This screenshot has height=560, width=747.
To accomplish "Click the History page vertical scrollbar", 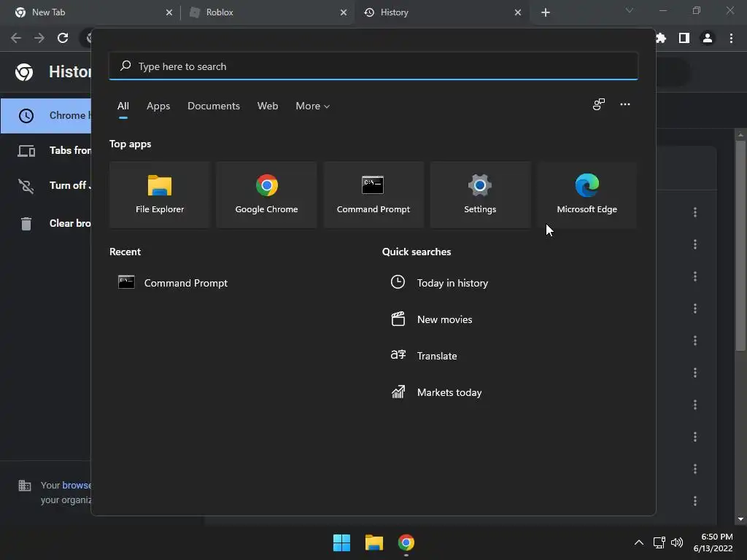I will (740, 245).
